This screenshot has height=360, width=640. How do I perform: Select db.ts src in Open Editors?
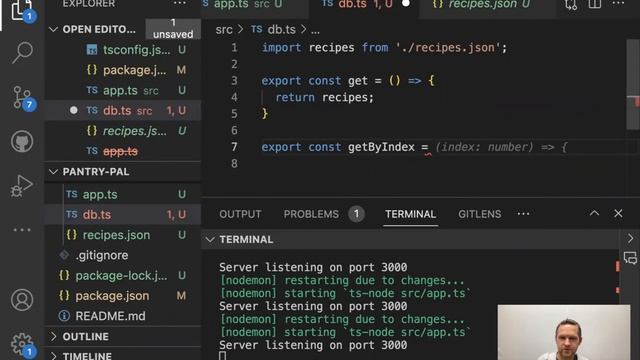pyautogui.click(x=122, y=111)
